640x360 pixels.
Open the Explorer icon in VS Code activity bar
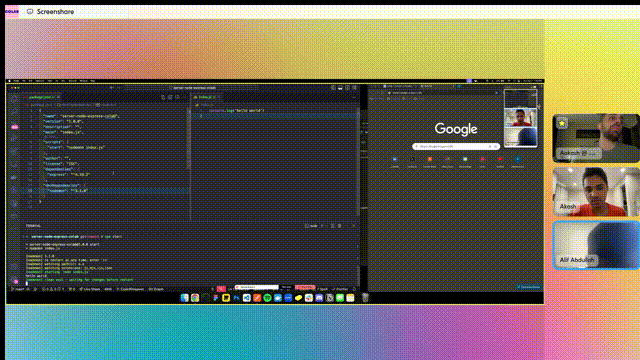[14, 99]
